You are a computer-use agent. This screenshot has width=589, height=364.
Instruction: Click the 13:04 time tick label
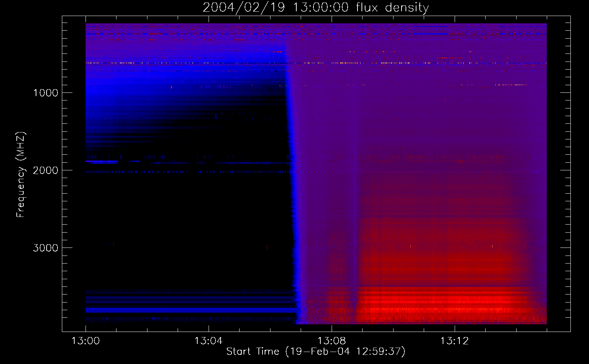tap(209, 341)
